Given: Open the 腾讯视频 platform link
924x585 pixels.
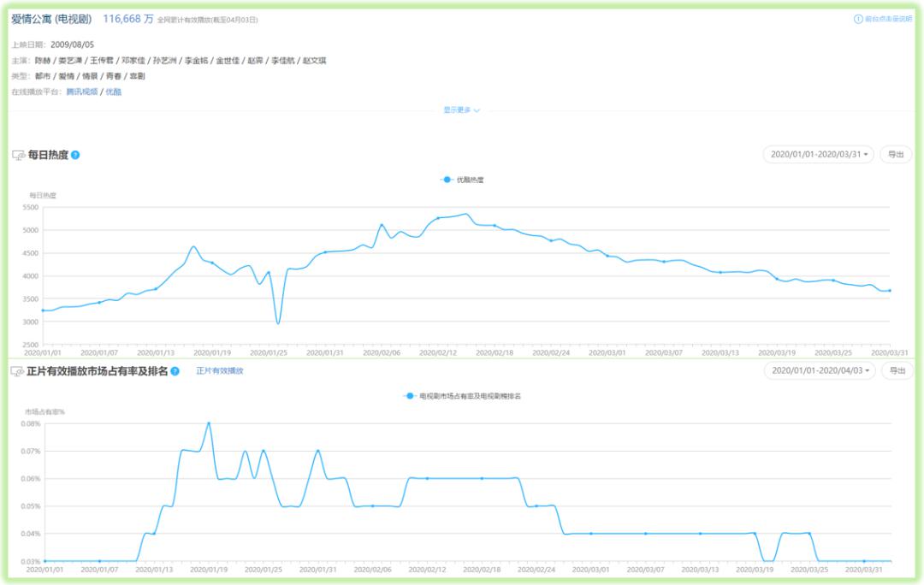Looking at the screenshot, I should pyautogui.click(x=82, y=92).
